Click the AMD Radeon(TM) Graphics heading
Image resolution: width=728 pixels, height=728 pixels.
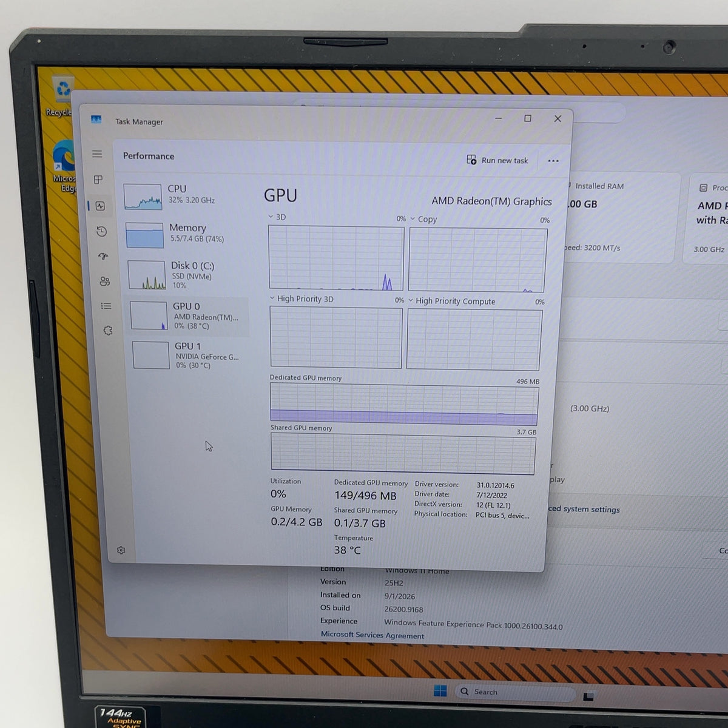click(x=491, y=201)
